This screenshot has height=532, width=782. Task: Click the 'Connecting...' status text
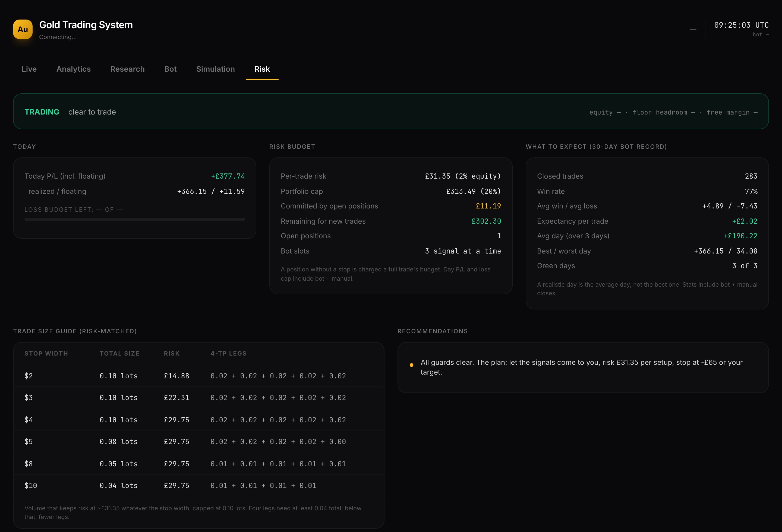[x=58, y=37]
